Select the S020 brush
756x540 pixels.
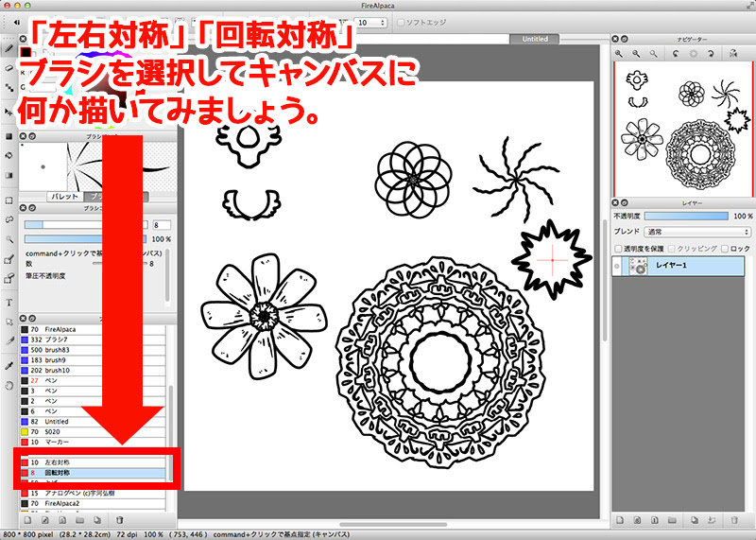[93, 432]
